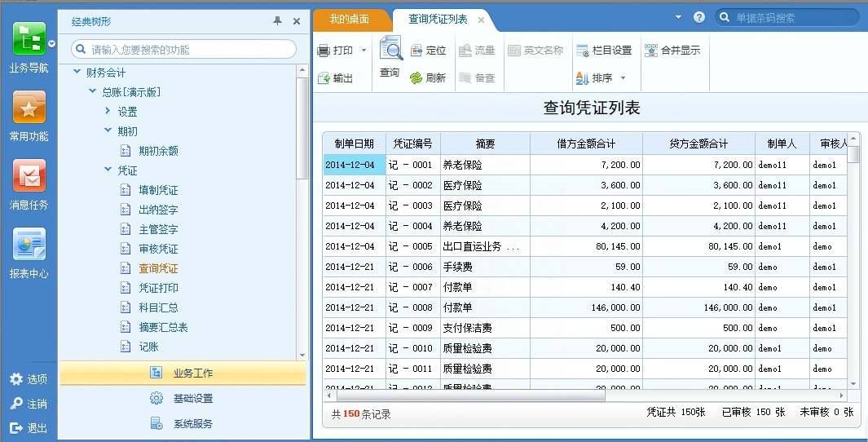Viewport: 868px width, 442px height.
Task: Select 业务工作 in bottom panel
Action: tap(183, 373)
